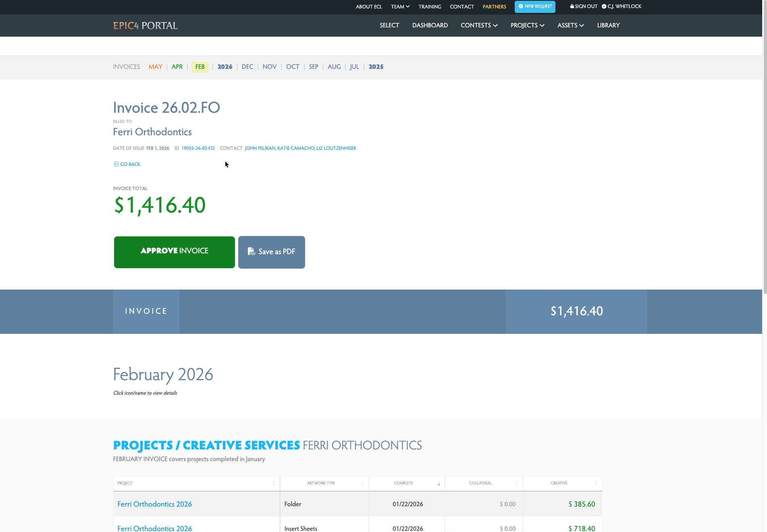Select the 2026 year link

coord(225,67)
